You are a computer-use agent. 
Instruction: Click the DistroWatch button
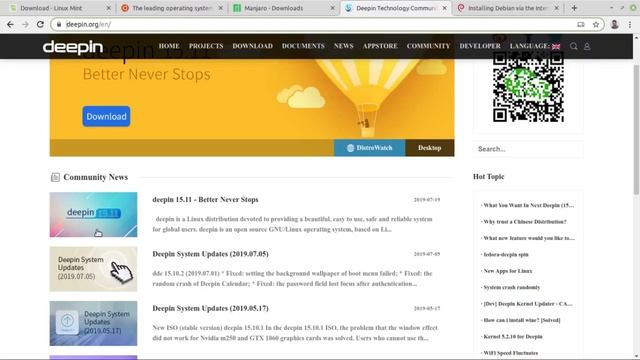point(369,148)
